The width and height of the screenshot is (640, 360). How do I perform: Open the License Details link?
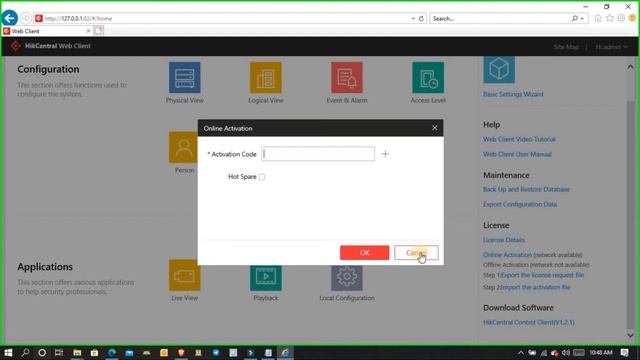(504, 240)
